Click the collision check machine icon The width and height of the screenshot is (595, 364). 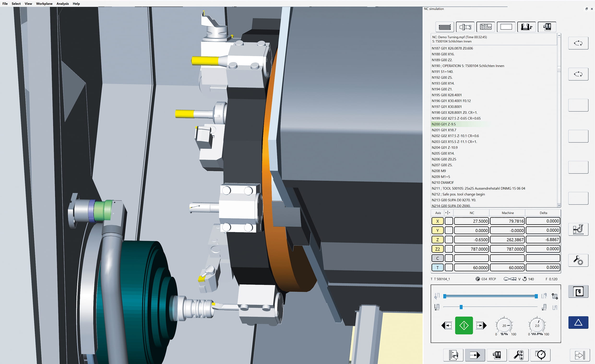click(578, 229)
